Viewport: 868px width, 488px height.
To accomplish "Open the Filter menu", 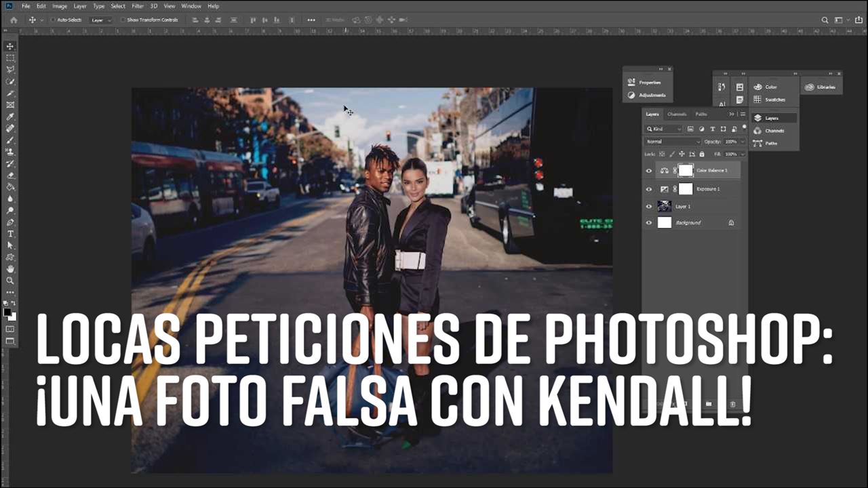I will point(138,5).
